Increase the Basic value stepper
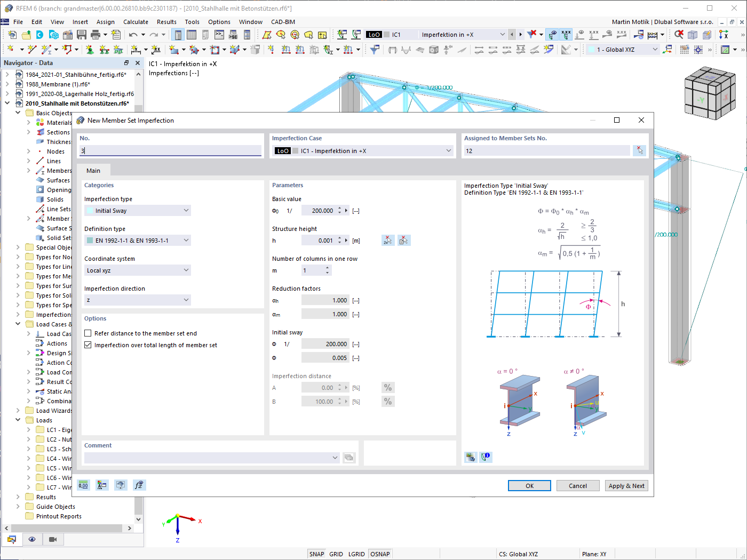The width and height of the screenshot is (747, 560). coord(340,209)
